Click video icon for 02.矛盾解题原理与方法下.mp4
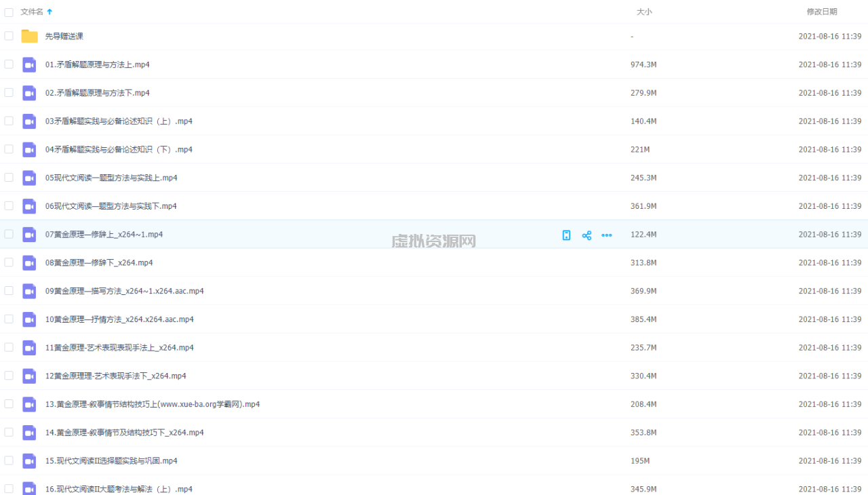Image resolution: width=868 pixels, height=495 pixels. 29,93
